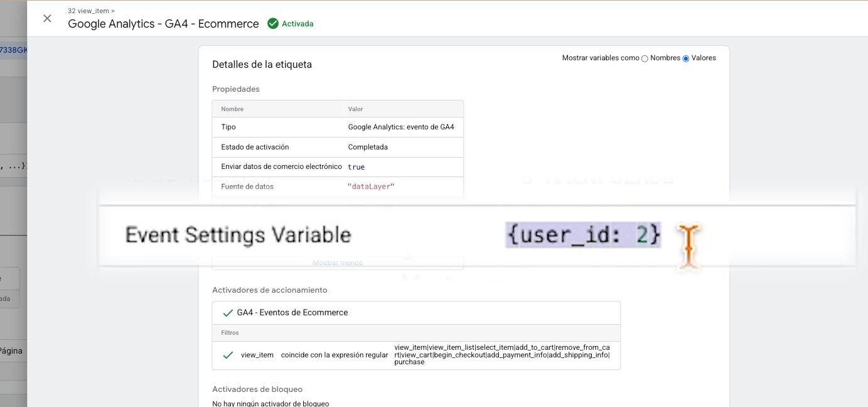Click the regular expression value starting view_item|view_item_list

(x=502, y=355)
